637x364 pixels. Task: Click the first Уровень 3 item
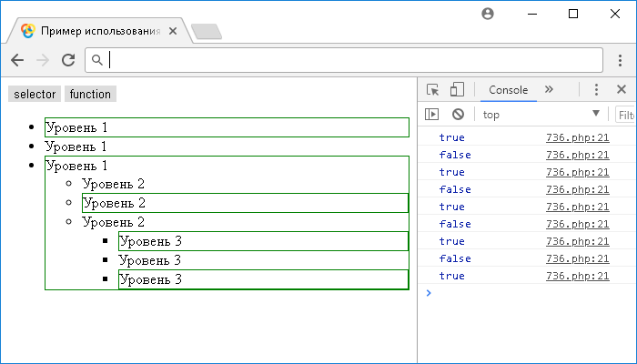263,241
